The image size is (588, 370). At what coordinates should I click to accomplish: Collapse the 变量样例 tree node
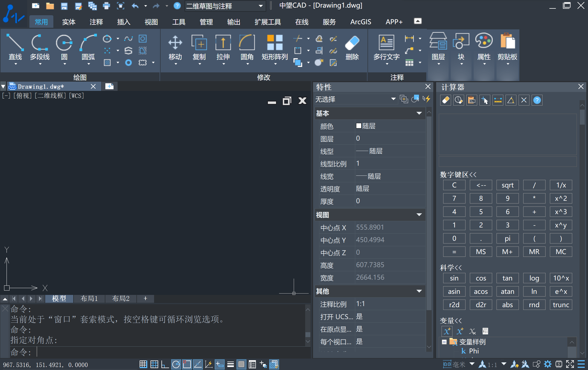coord(444,342)
